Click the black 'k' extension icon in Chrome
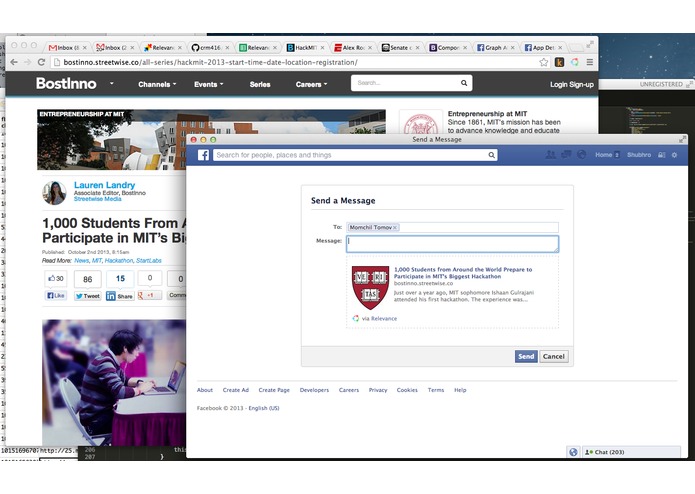 pyautogui.click(x=559, y=62)
